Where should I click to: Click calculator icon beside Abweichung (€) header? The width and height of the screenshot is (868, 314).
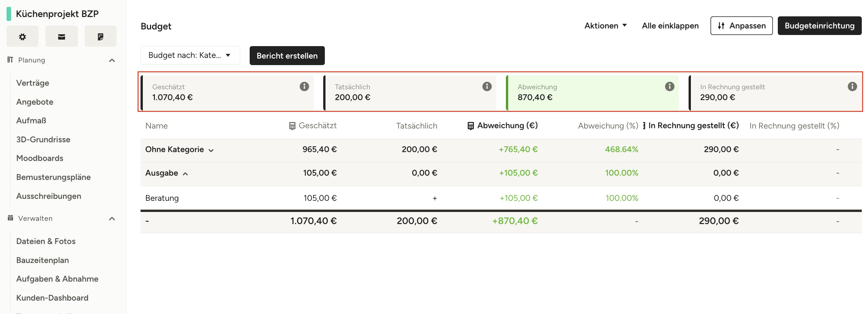(470, 126)
